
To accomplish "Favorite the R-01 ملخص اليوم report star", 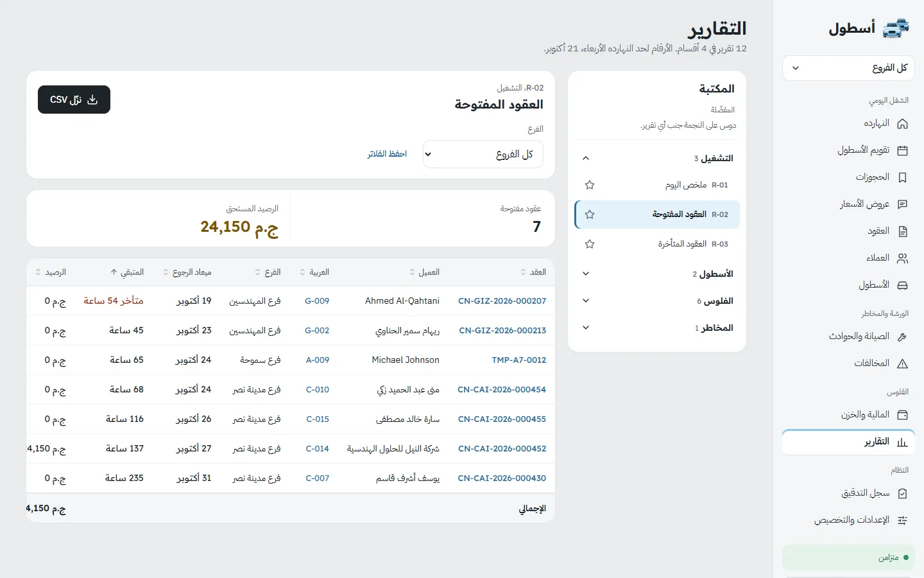I will point(590,185).
